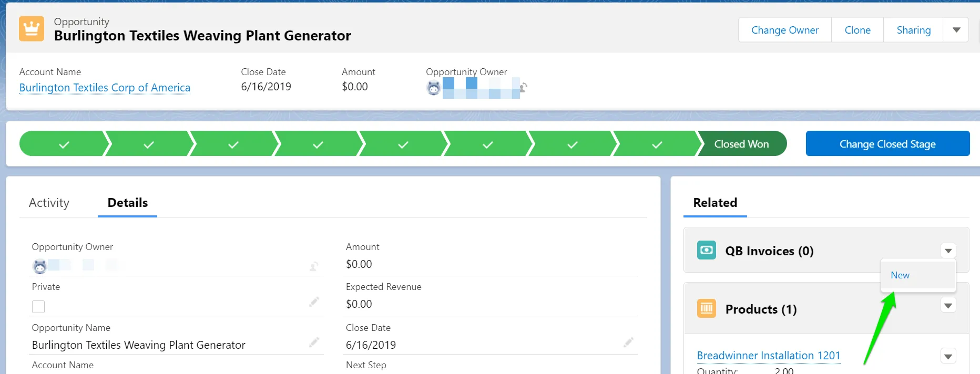Choose New from the QB Invoices menu
Image resolution: width=980 pixels, height=374 pixels.
(900, 275)
